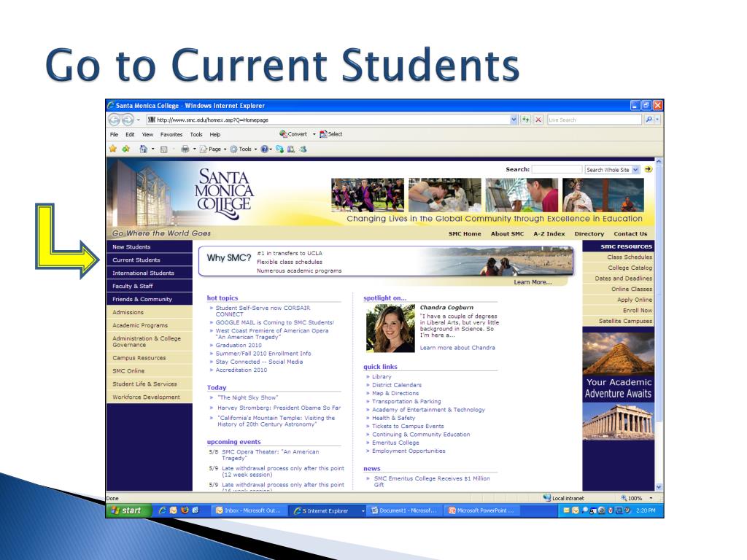Click the 100% zoom level control
Screen dimensions: 747x560
[635, 498]
